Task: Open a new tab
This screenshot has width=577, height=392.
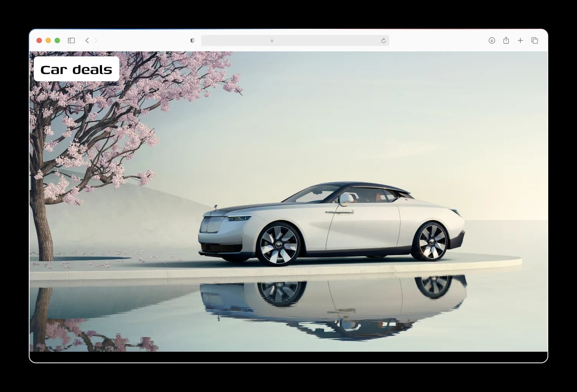Action: tap(520, 41)
